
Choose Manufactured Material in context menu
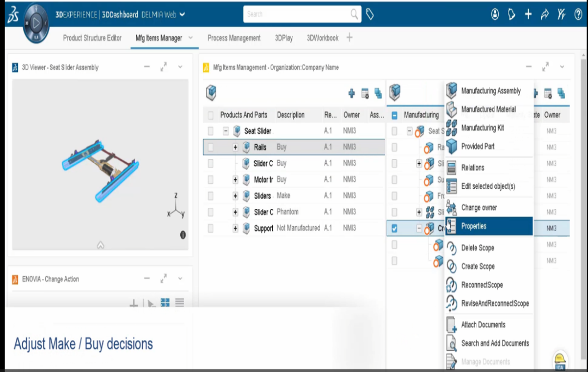pos(489,109)
